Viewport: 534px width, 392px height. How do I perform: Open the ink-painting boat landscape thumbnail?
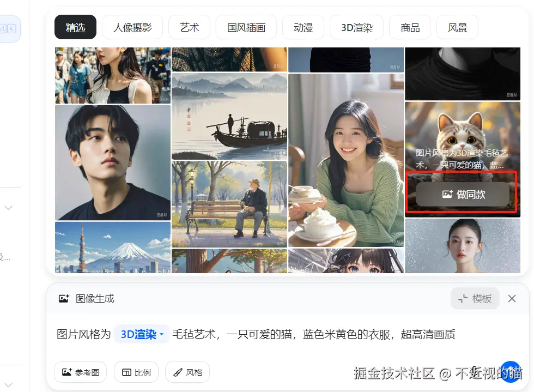tap(229, 116)
